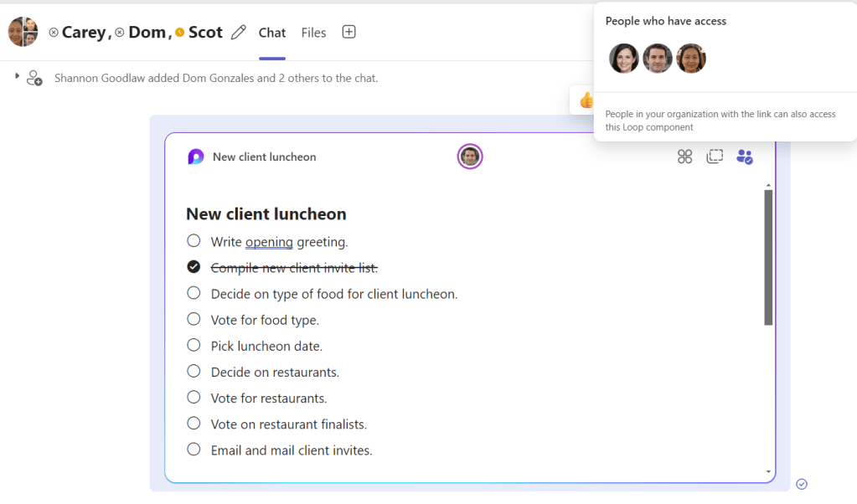
Task: Click the underlined word opening
Action: [269, 242]
